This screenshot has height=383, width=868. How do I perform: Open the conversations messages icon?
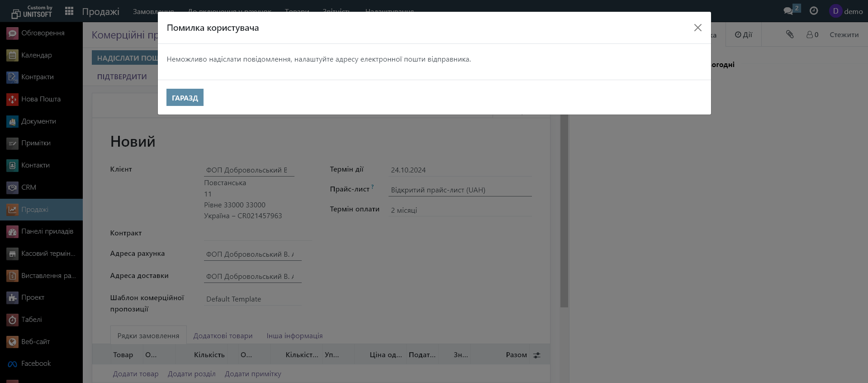click(x=788, y=11)
